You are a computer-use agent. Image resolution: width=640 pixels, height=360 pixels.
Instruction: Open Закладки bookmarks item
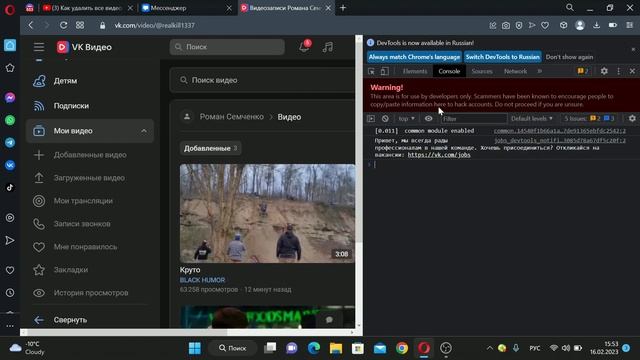71,270
